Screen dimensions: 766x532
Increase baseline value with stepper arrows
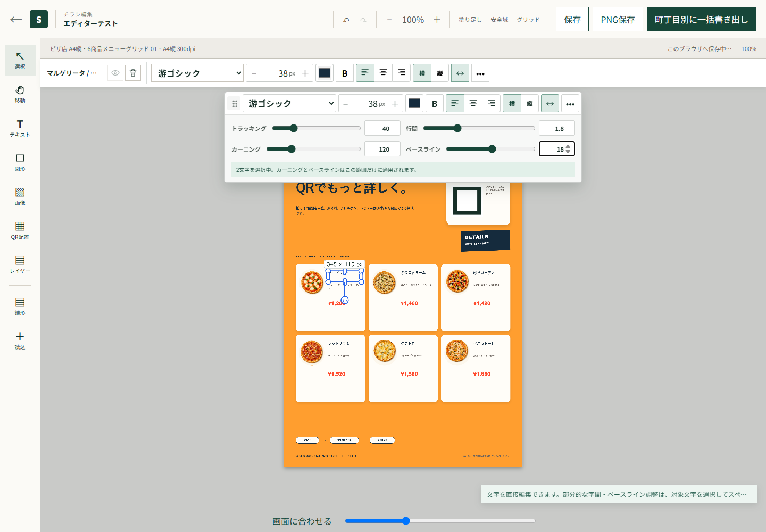pyautogui.click(x=568, y=146)
